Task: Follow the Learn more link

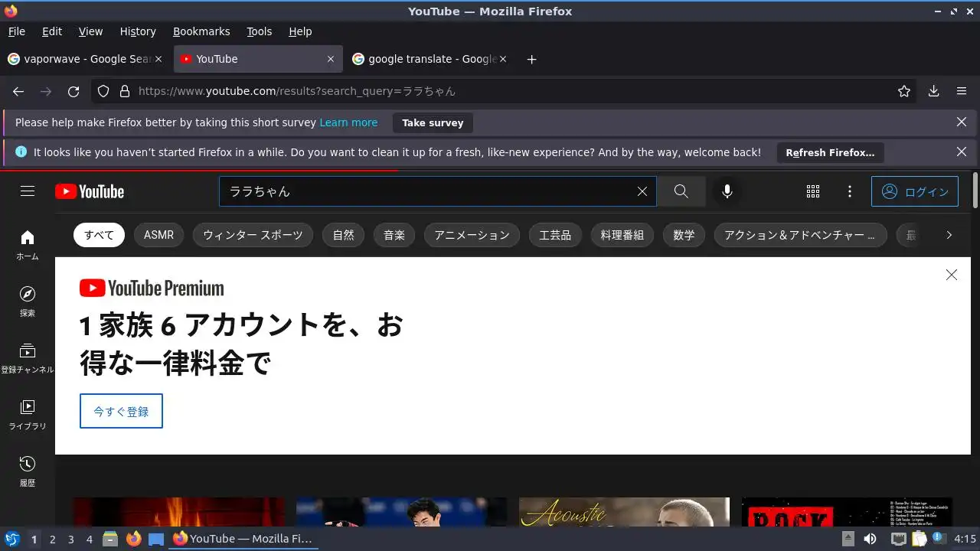Action: (348, 122)
